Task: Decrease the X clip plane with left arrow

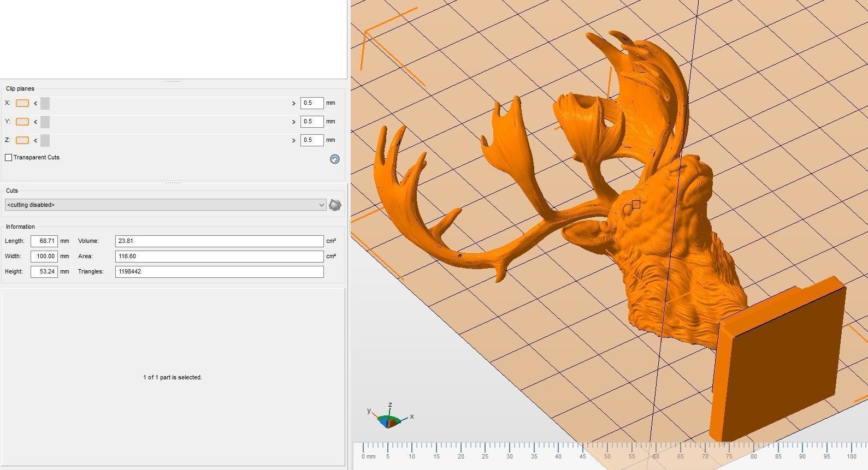Action: 36,103
